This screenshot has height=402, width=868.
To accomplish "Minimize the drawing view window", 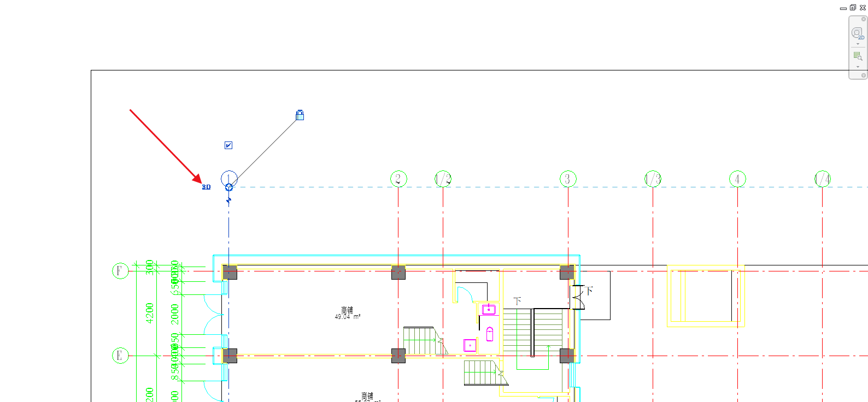I will 843,8.
